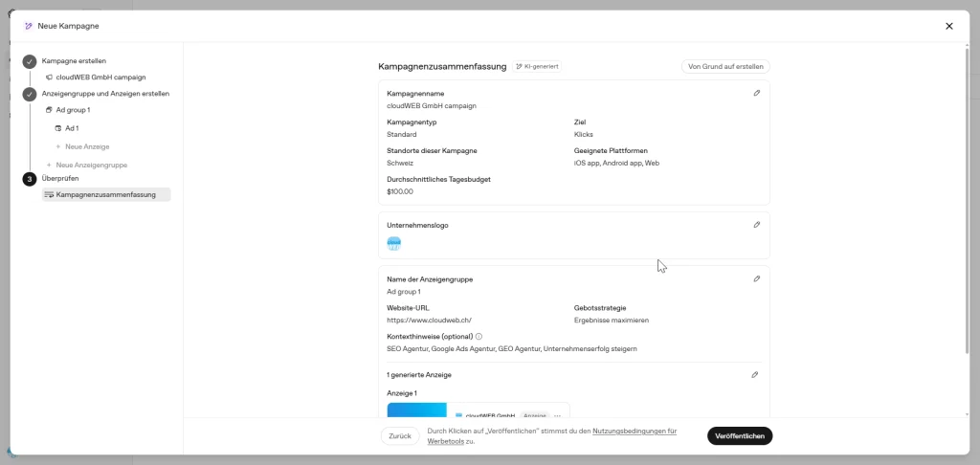Click the Kampagnenzusammenfassung heading

pyautogui.click(x=442, y=66)
